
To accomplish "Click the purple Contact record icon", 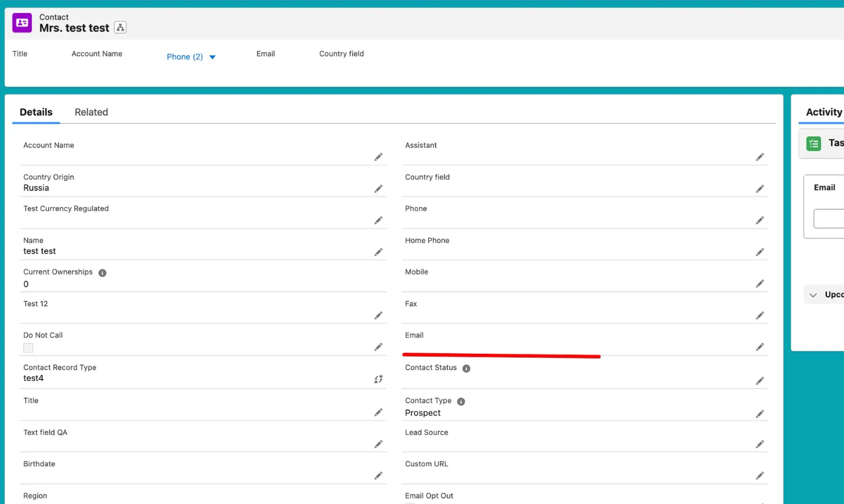I will click(x=22, y=22).
